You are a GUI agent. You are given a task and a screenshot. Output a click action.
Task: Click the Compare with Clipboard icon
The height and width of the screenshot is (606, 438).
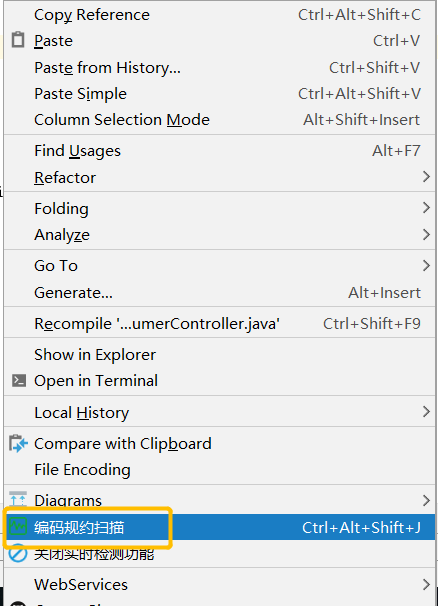click(x=18, y=444)
